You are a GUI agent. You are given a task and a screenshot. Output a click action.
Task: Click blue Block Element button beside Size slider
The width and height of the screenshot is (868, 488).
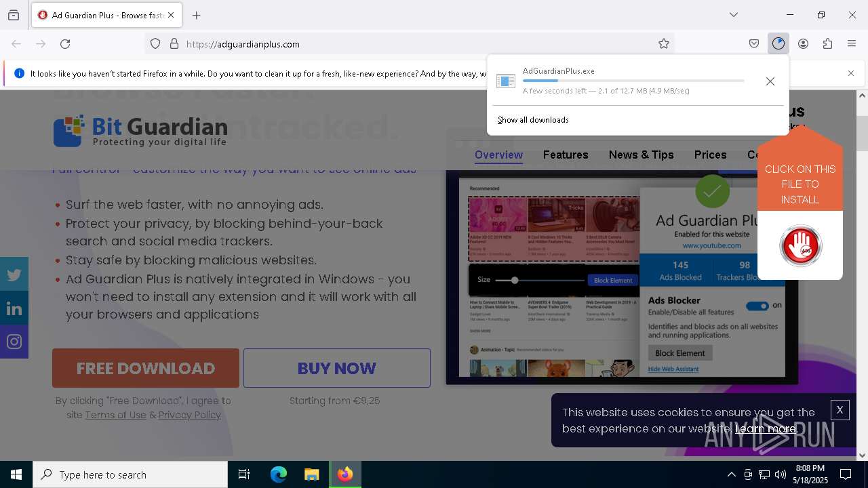pos(613,280)
